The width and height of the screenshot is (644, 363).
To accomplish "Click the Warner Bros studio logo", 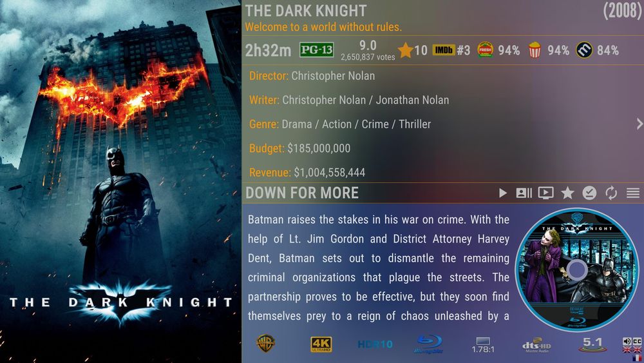I will tap(266, 344).
